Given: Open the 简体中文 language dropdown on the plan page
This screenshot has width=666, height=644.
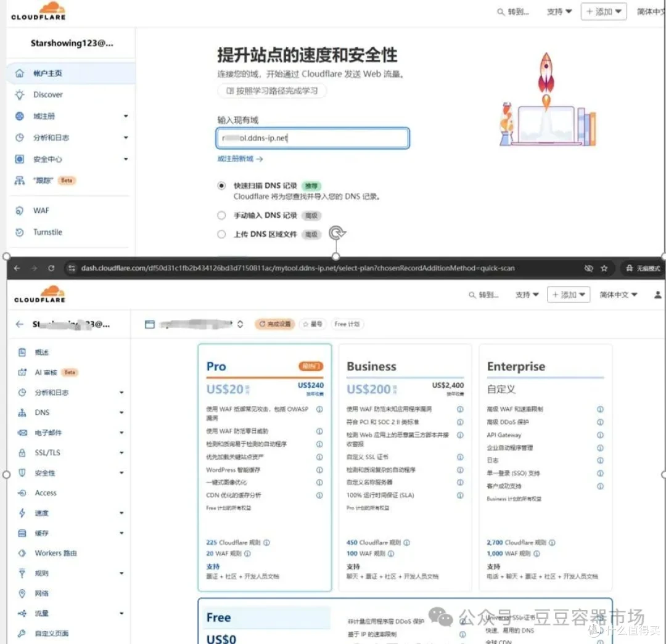Looking at the screenshot, I should [618, 295].
